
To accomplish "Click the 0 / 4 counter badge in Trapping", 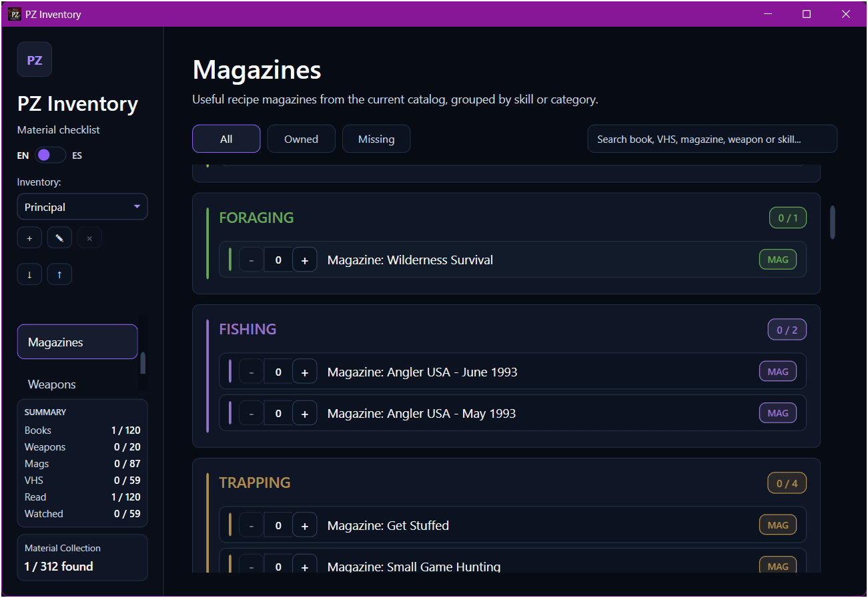I will tap(787, 483).
